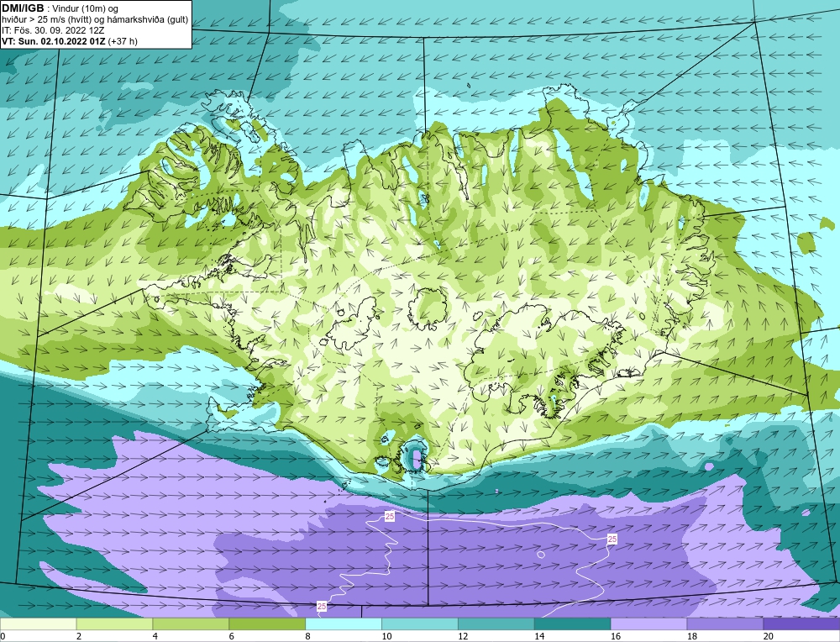Click the small closed white gust contour circle
Viewport: 840px width, 642px height.
click(541, 555)
